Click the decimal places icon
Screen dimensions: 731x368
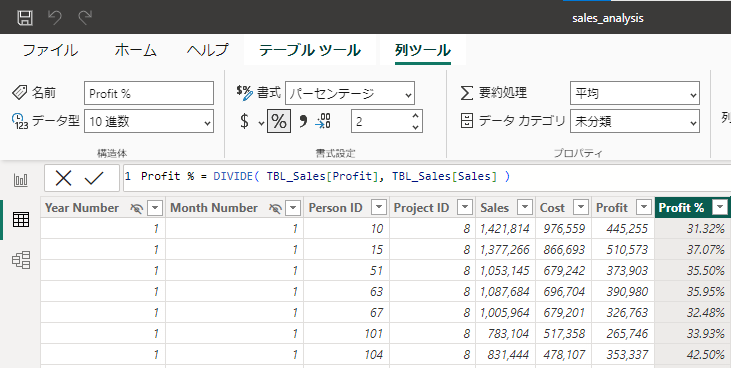coord(324,121)
